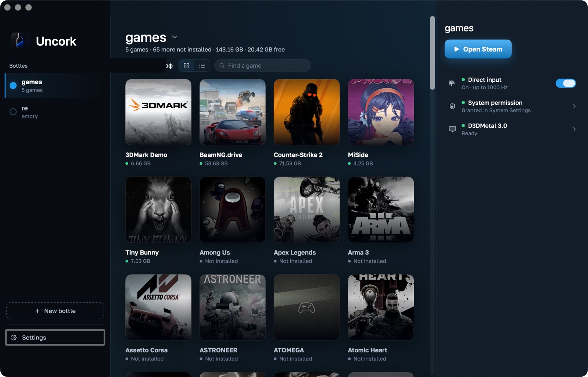The height and width of the screenshot is (377, 588).
Task: Click the games list vertical scrollbar
Action: click(x=432, y=53)
